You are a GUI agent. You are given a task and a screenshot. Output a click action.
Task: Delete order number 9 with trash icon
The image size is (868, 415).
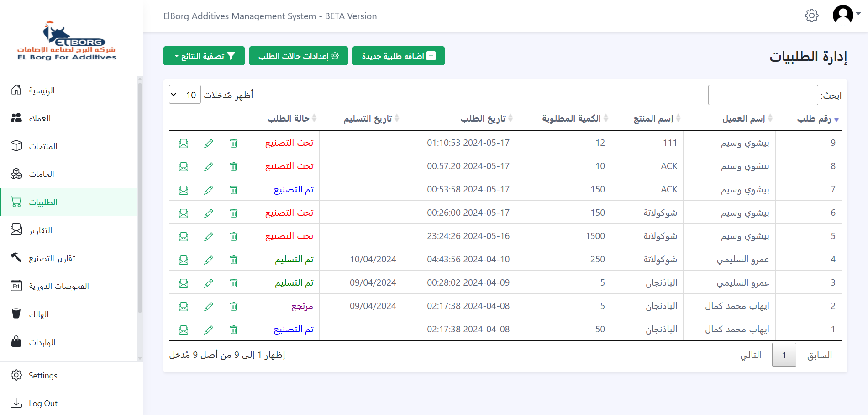pyautogui.click(x=233, y=143)
